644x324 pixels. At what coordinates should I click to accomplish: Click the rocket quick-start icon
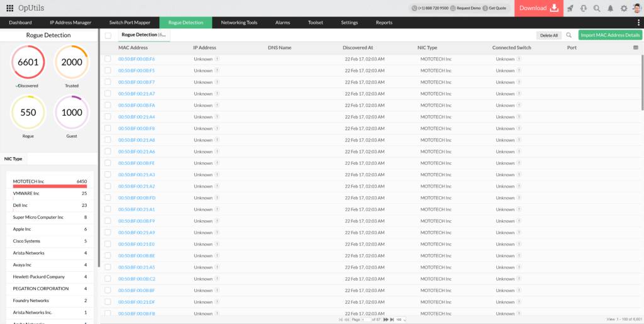click(570, 8)
